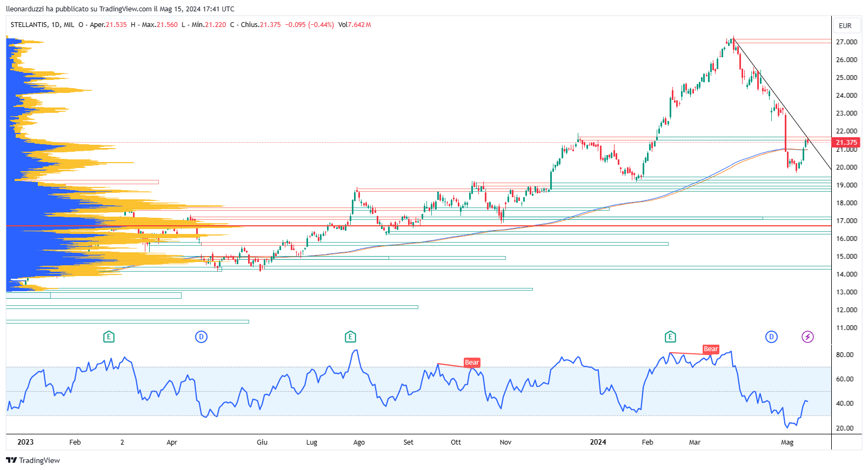Click the 25.000 price axis label
Image resolution: width=868 pixels, height=470 pixels.
(x=846, y=78)
